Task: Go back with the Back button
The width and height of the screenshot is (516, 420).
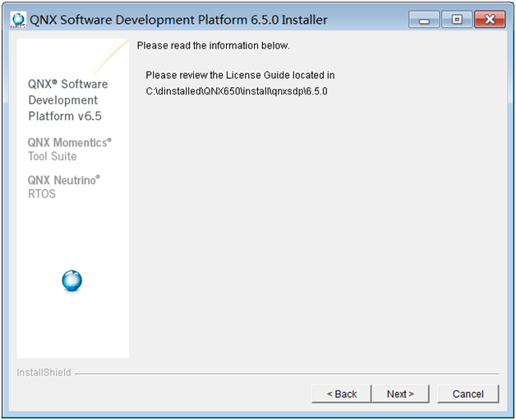Action: [x=341, y=394]
